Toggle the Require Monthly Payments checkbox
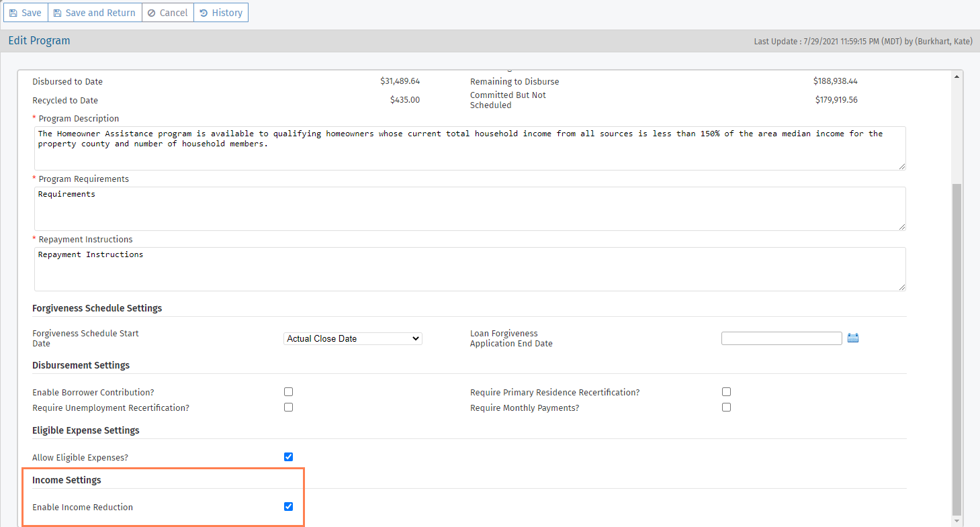This screenshot has height=527, width=980. coord(726,407)
